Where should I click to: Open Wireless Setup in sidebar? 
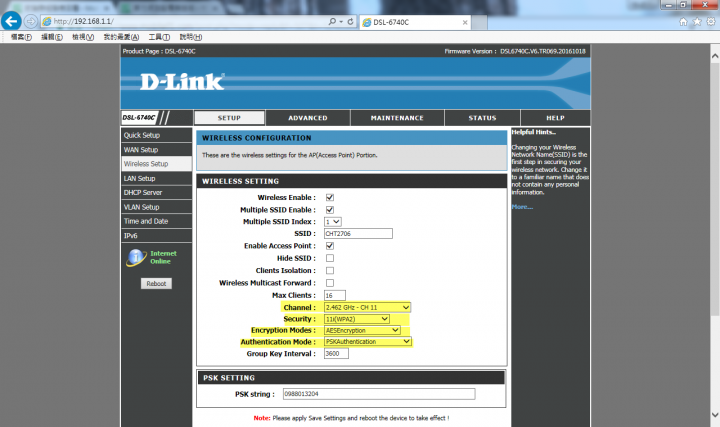(157, 164)
